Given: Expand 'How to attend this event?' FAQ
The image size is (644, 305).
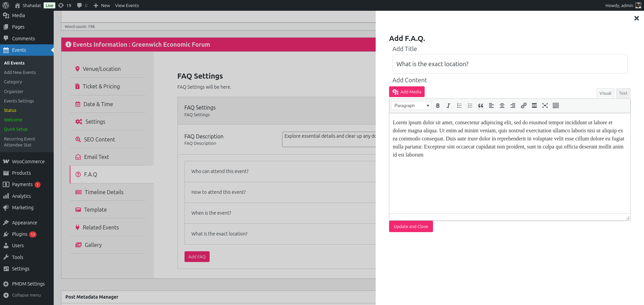Looking at the screenshot, I should 280,192.
